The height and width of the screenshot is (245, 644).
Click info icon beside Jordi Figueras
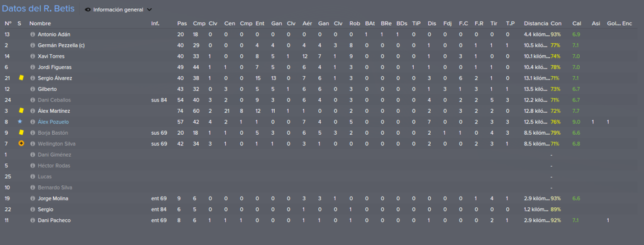tap(33, 67)
